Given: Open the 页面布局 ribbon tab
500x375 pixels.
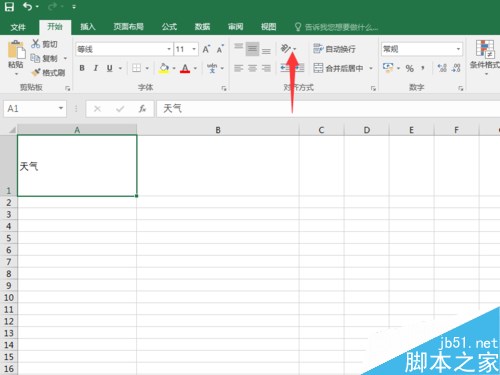Looking at the screenshot, I should tap(128, 27).
